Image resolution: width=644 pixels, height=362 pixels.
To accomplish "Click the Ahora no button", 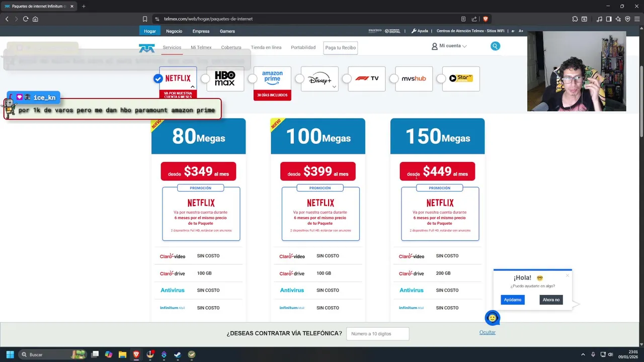I will pos(551,300).
